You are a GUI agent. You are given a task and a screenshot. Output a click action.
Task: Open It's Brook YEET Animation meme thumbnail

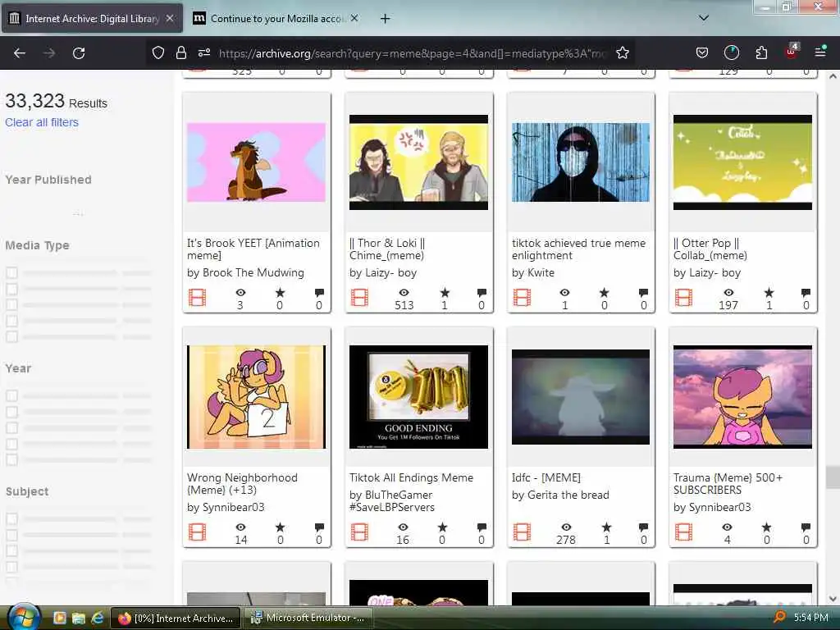pos(256,162)
